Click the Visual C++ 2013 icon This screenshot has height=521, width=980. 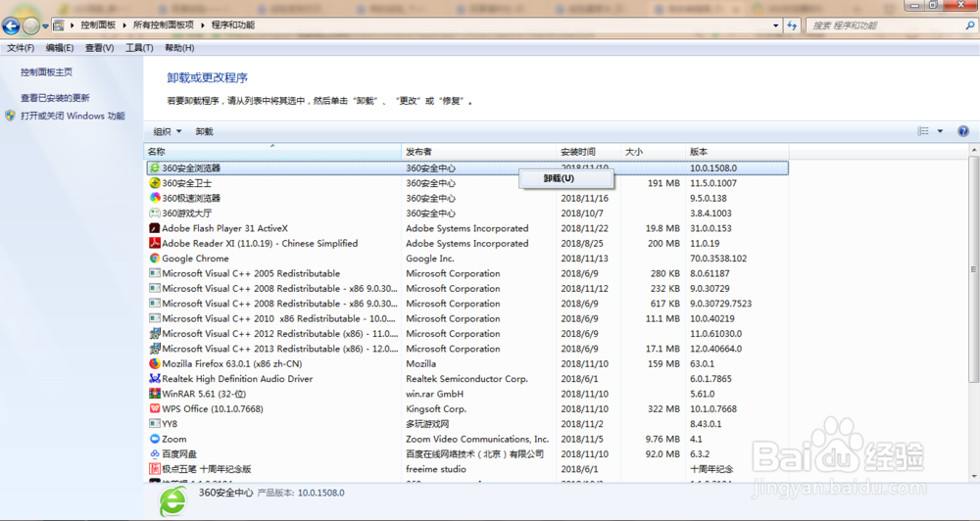click(x=155, y=349)
